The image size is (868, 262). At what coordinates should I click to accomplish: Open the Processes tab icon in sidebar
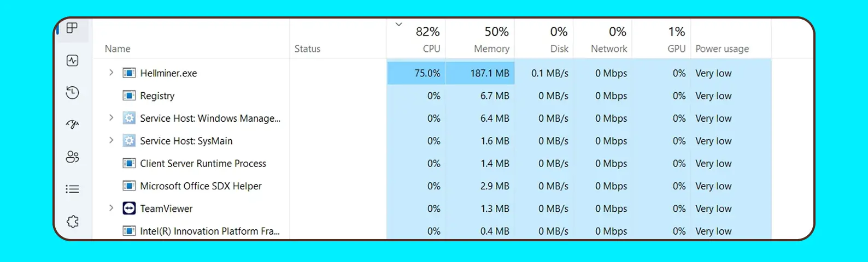72,28
